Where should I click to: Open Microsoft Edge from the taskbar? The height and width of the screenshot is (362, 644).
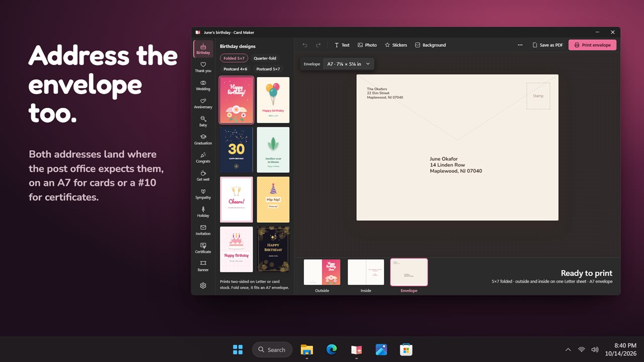[x=332, y=349]
